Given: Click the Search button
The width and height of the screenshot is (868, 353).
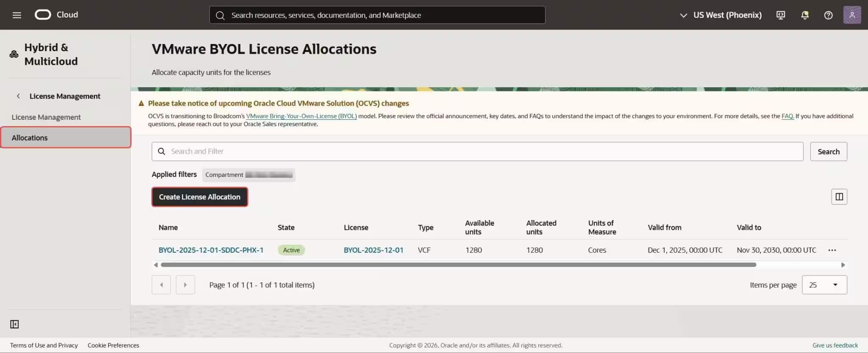Looking at the screenshot, I should [x=829, y=152].
